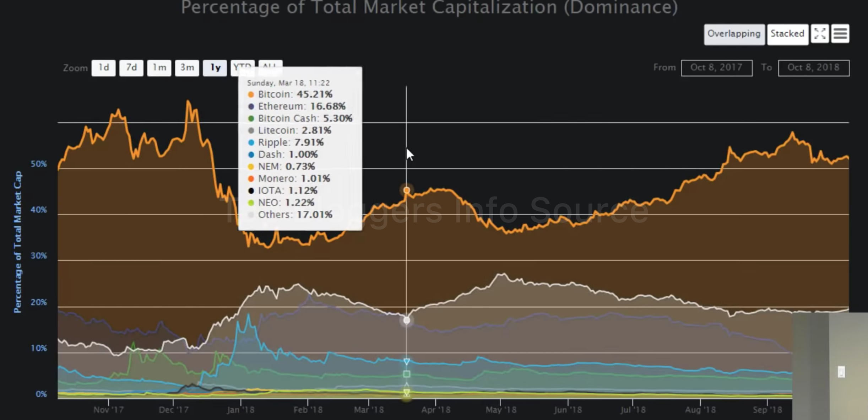
Task: Set zoom range to 7d
Action: 131,68
